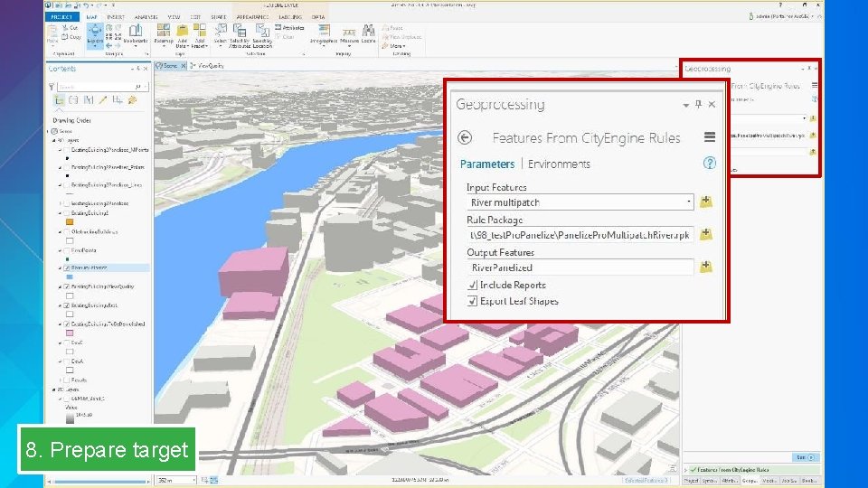The height and width of the screenshot is (488, 868).
Task: Collapse the 3D Layers group
Action: (54, 141)
